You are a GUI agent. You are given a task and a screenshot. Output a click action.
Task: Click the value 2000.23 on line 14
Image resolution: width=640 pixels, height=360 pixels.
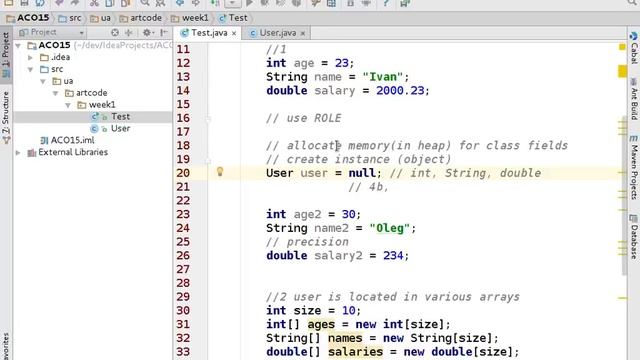click(x=400, y=91)
